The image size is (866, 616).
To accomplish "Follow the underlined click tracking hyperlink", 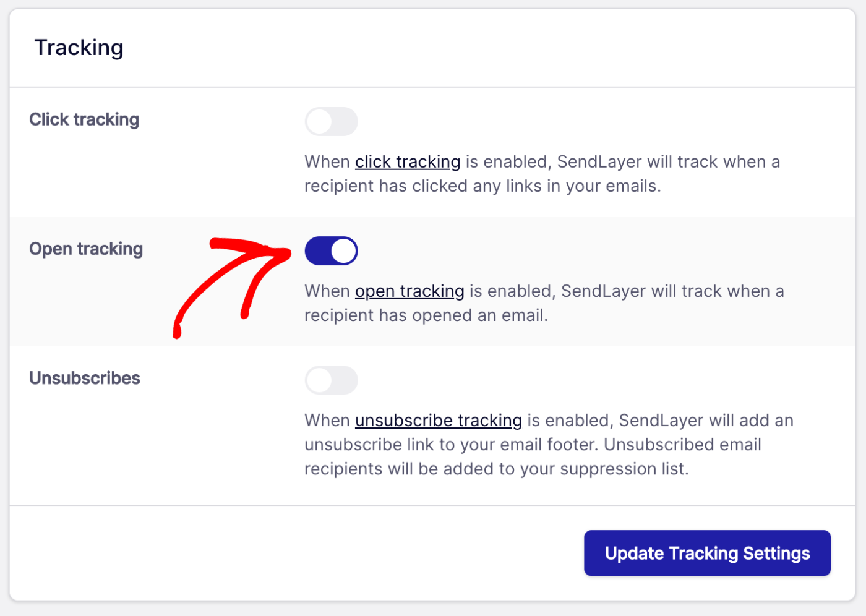I will click(407, 161).
